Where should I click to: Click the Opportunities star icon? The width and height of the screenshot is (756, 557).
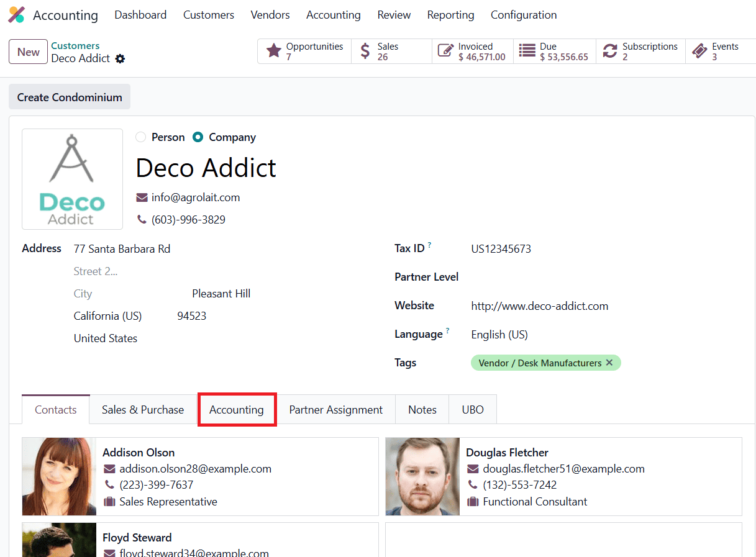point(274,50)
